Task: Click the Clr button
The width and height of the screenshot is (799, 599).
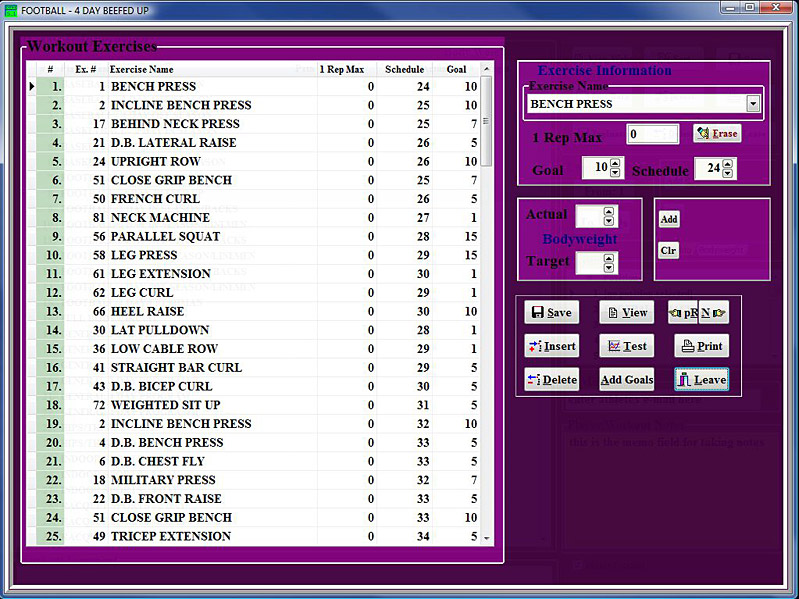Action: click(x=668, y=250)
